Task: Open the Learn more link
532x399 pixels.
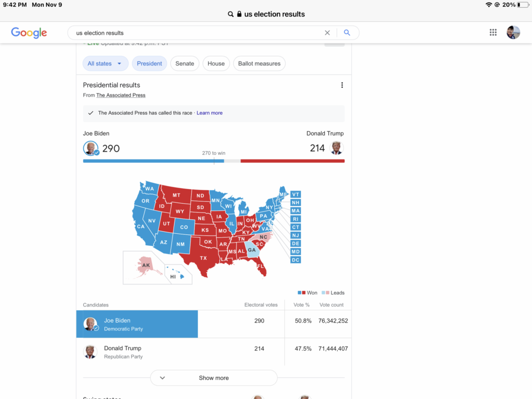Action: tap(209, 113)
